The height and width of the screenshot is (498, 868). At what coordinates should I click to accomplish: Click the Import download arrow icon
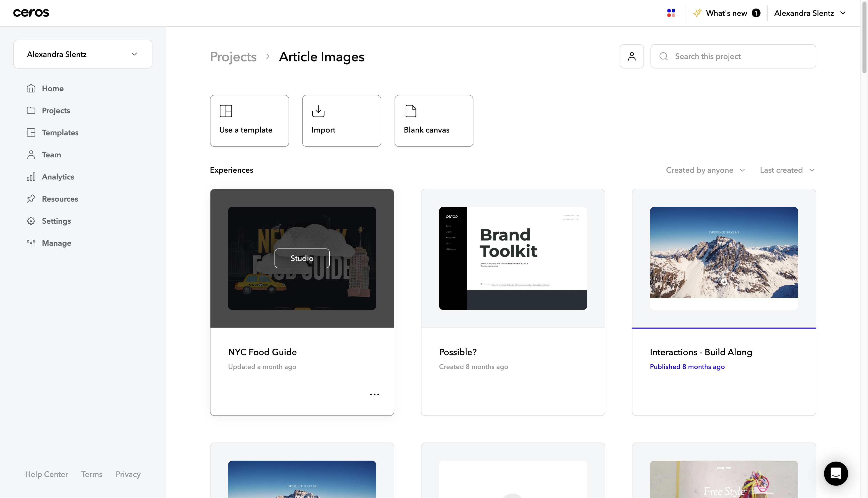pos(318,111)
